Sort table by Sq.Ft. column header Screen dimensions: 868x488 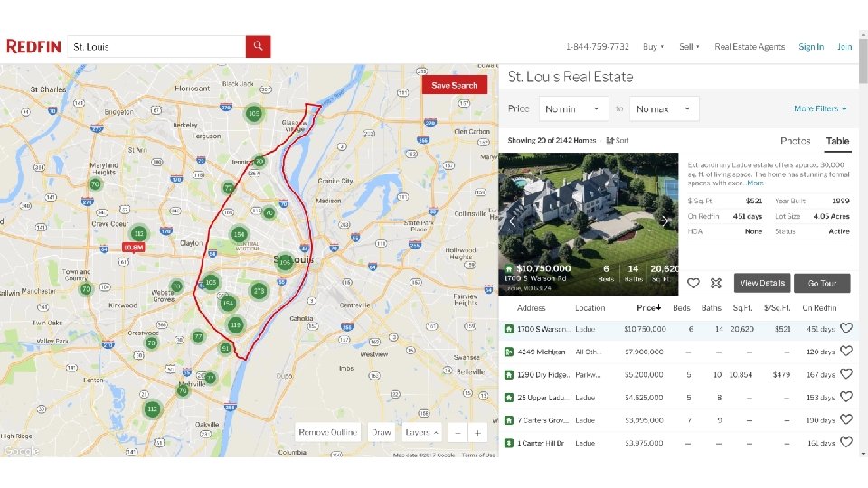(x=742, y=308)
